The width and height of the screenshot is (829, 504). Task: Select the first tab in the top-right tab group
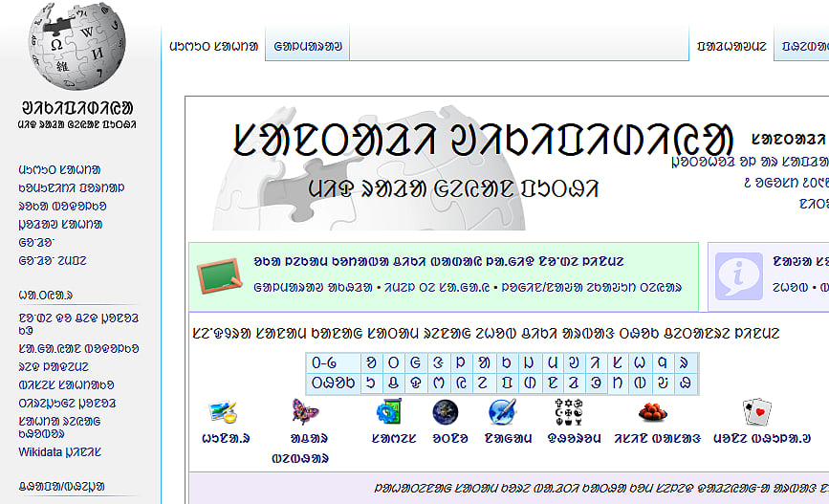coord(731,45)
